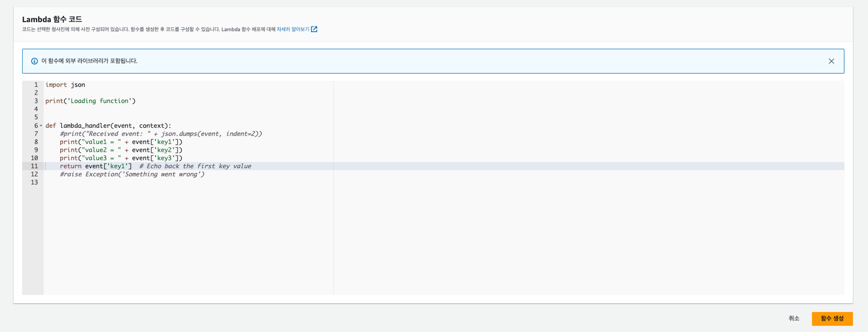868x332 pixels.
Task: Click the info icon in the blue banner
Action: (34, 61)
